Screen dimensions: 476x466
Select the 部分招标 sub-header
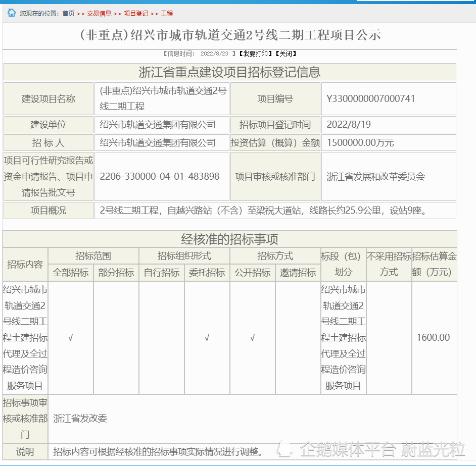coord(116,273)
